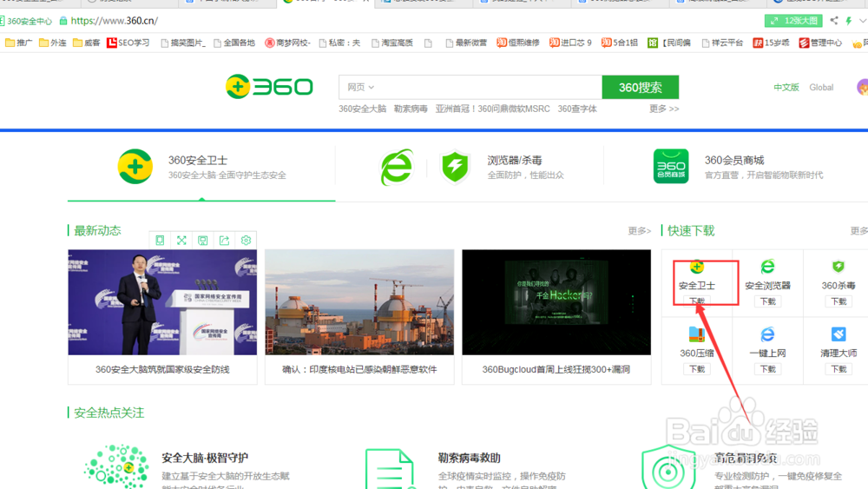The height and width of the screenshot is (489, 868).
Task: Open the 最新微营 bookmark
Action: [x=466, y=43]
